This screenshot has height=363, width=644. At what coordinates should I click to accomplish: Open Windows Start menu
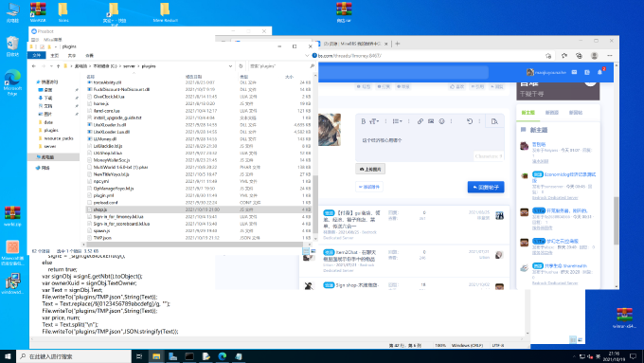pyautogui.click(x=8, y=356)
